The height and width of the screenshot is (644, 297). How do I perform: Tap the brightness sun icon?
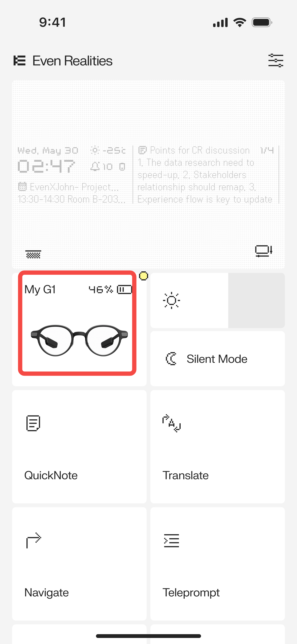pos(172,300)
